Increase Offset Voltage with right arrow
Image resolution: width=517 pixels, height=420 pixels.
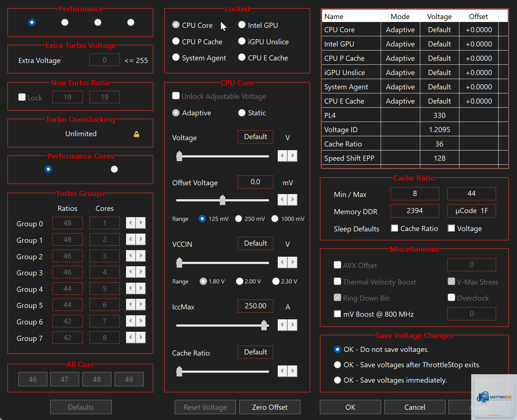292,200
